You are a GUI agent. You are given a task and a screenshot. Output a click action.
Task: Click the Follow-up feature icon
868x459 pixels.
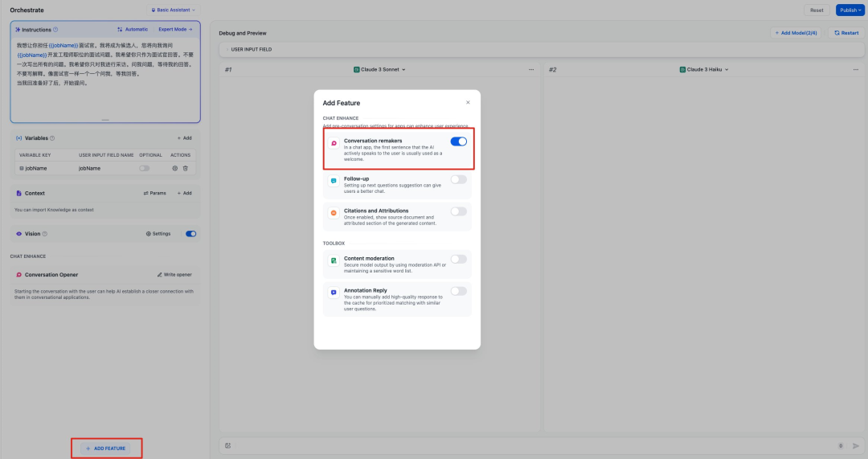click(334, 181)
